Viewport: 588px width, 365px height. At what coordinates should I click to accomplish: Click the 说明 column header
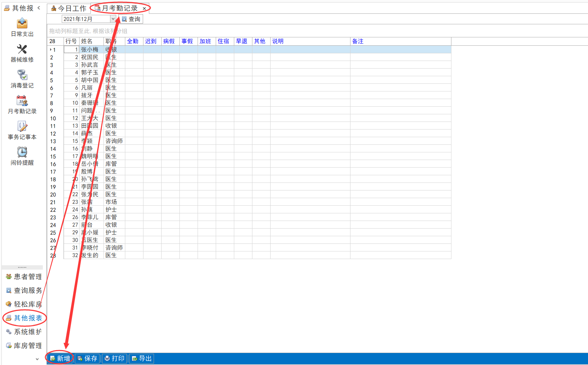310,41
